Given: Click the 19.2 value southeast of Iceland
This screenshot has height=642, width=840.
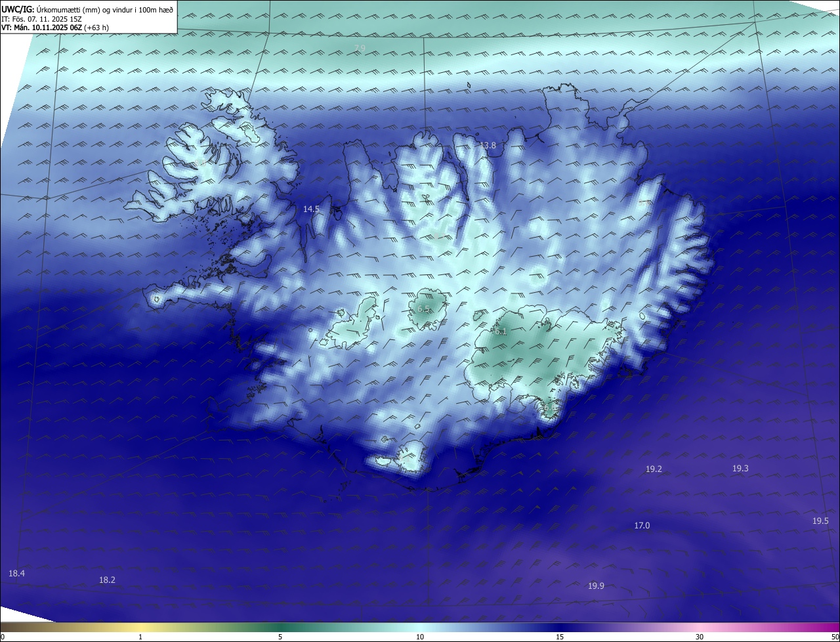Looking at the screenshot, I should 654,469.
